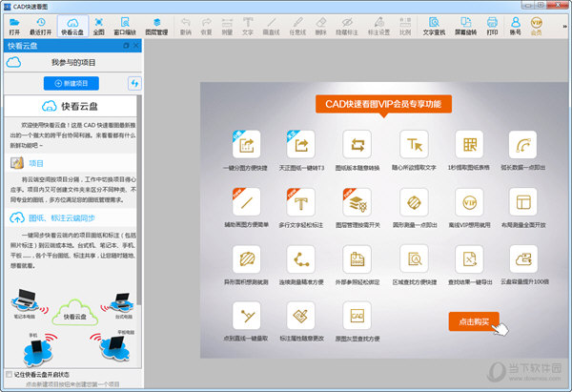Click the 图纸版本随意转换 feature icon
The width and height of the screenshot is (572, 392).
[357, 145]
